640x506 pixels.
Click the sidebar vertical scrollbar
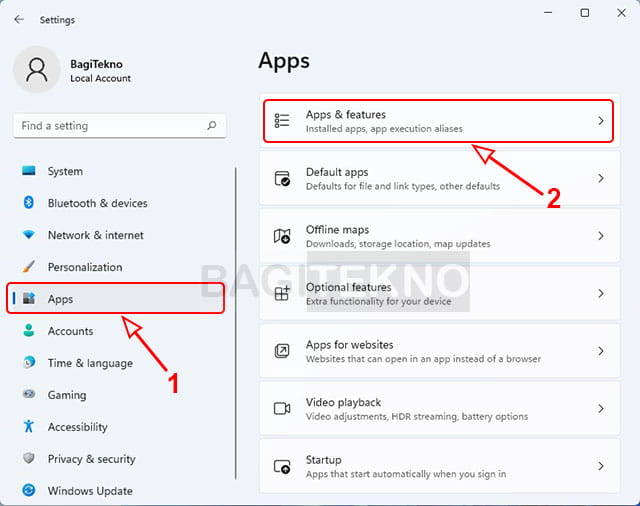[236, 323]
